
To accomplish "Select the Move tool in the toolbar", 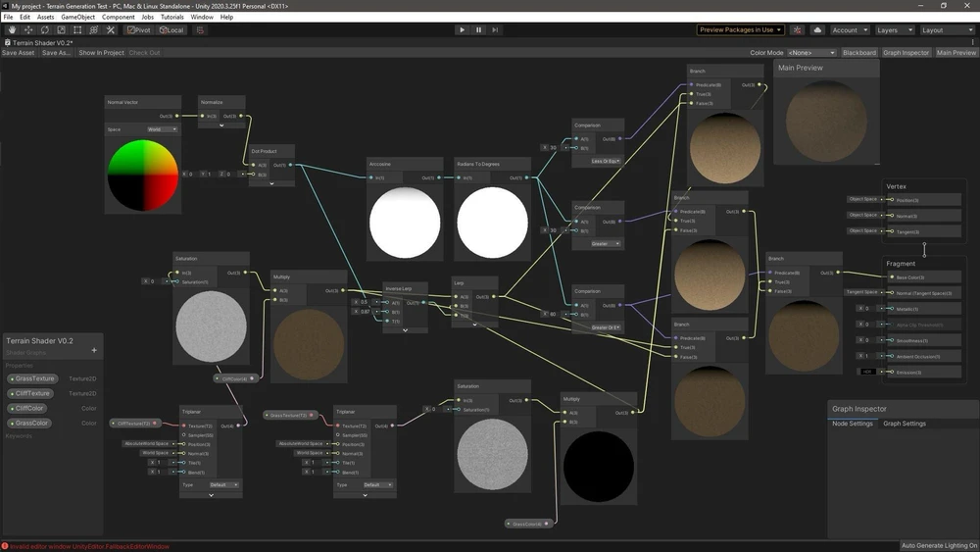I will pos(28,30).
